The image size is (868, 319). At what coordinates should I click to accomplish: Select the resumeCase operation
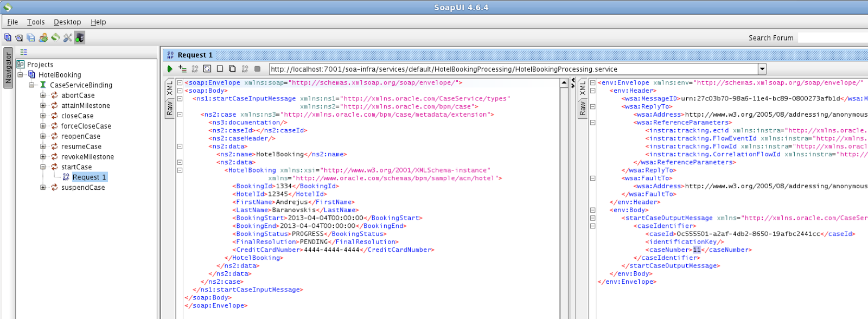(x=81, y=146)
